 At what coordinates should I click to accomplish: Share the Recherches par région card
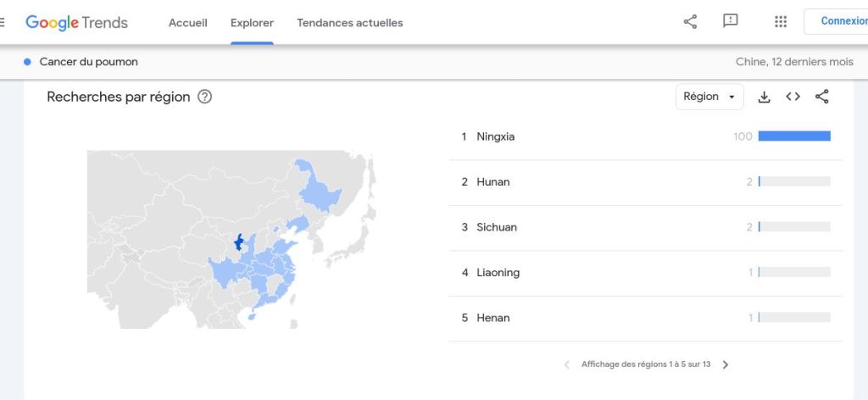821,97
